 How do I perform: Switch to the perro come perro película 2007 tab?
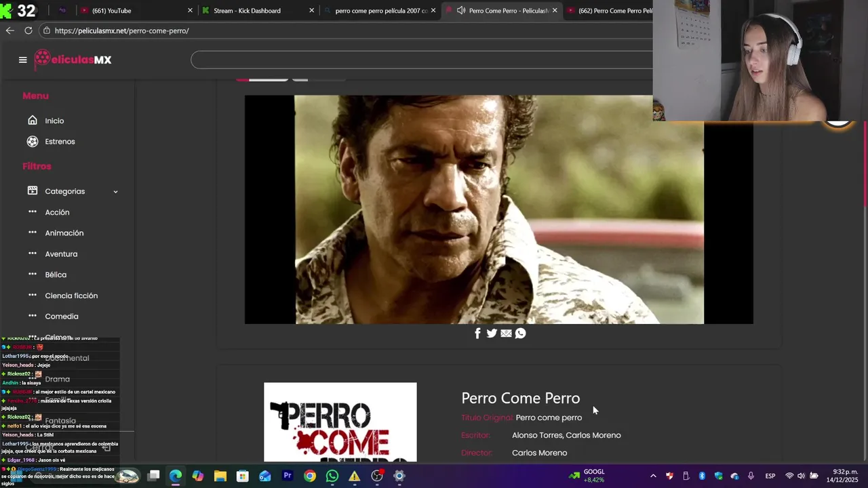381,11
